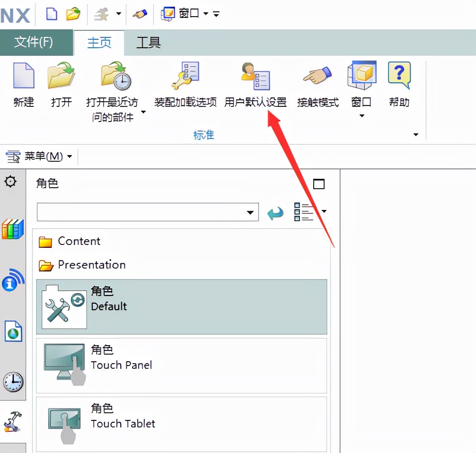Screen dimensions: 476x453
Task: Switch to the 主页 ribbon tab
Action: point(99,43)
